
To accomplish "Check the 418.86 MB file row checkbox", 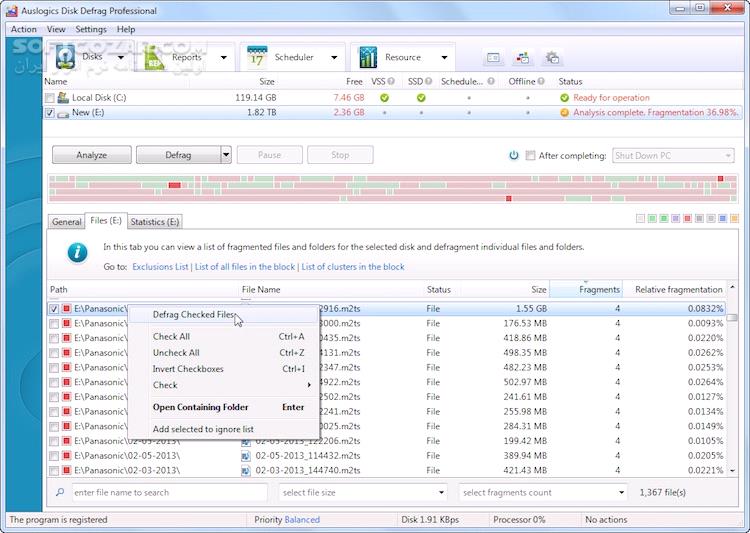I will click(54, 338).
